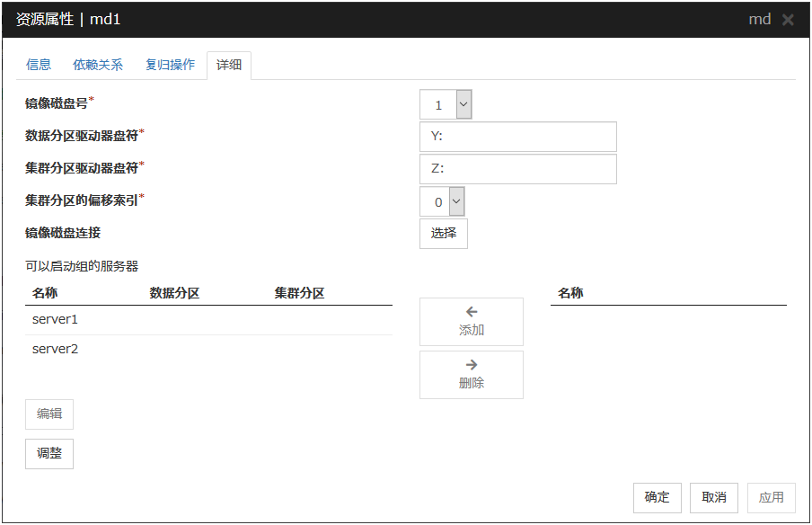
Task: Expand the 集群分区的偏移索引 dropdown
Action: click(441, 201)
